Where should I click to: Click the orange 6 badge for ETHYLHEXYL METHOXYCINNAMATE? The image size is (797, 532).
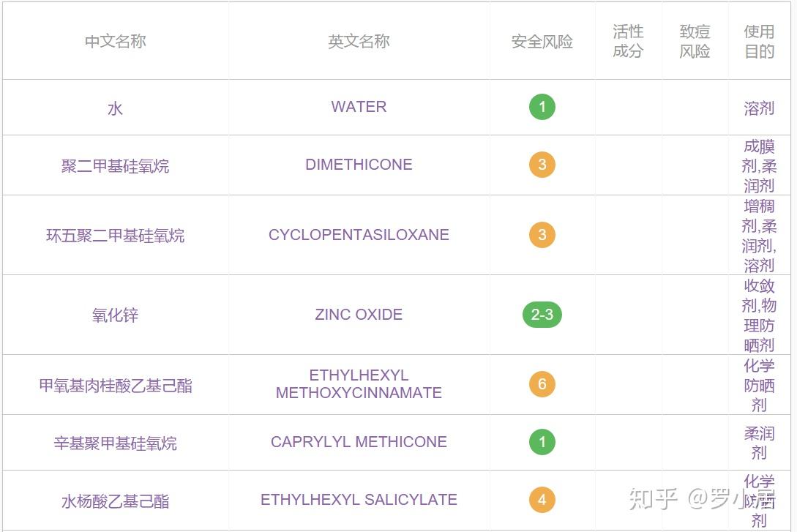pyautogui.click(x=542, y=384)
